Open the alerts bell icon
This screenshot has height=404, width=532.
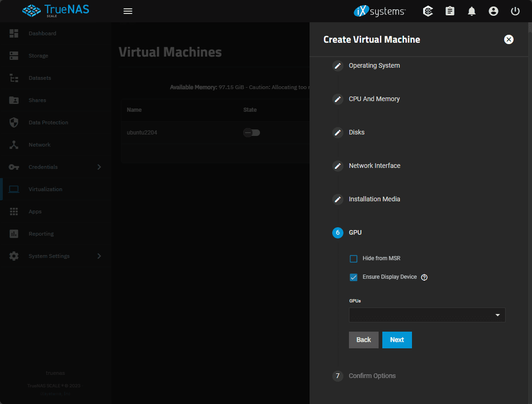(x=472, y=11)
